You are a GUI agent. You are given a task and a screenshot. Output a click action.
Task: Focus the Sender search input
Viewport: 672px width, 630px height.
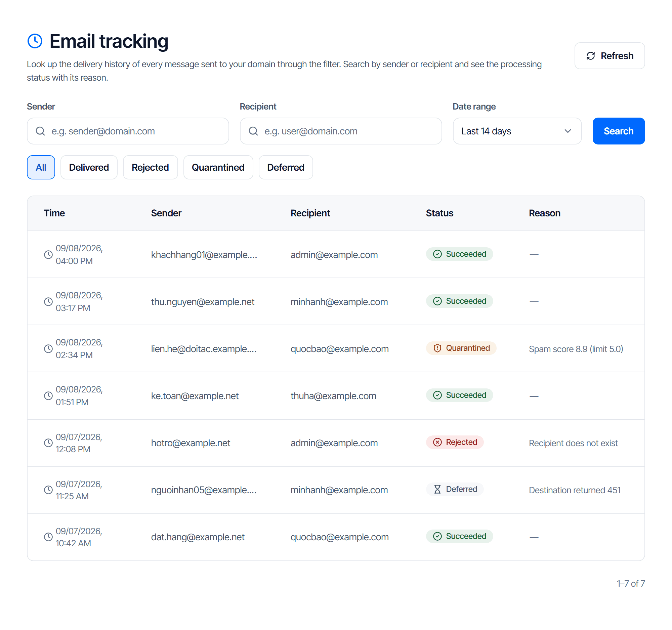click(x=128, y=131)
